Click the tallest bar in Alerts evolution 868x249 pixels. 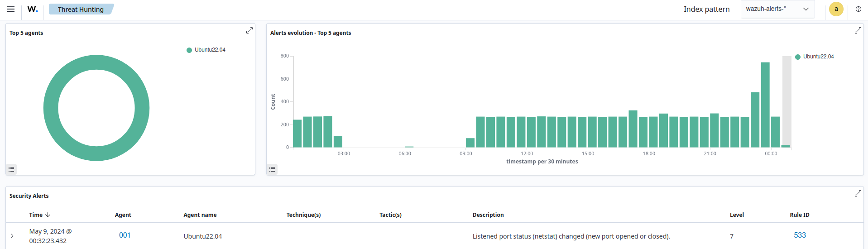click(x=765, y=104)
